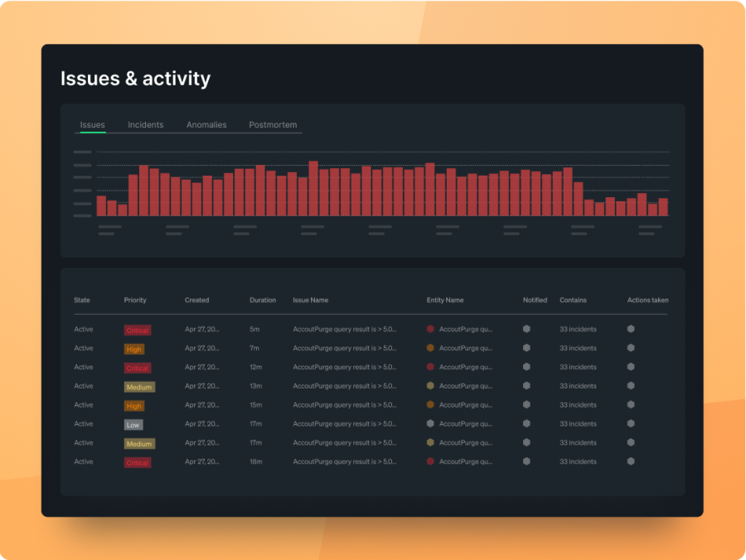This screenshot has height=560, width=746.
Task: Click the entity hexagon icon in the 5m row
Action: click(430, 329)
